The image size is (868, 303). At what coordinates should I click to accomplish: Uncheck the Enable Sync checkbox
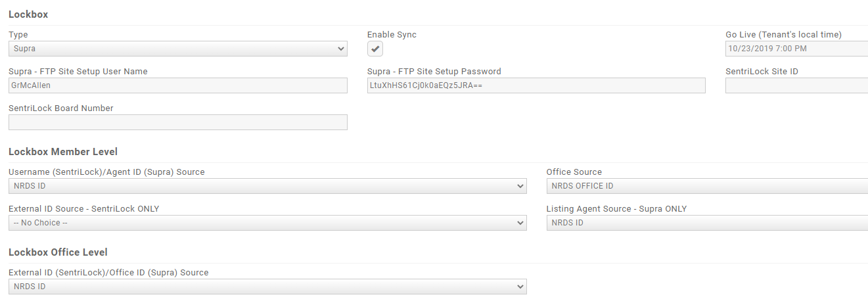[375, 49]
